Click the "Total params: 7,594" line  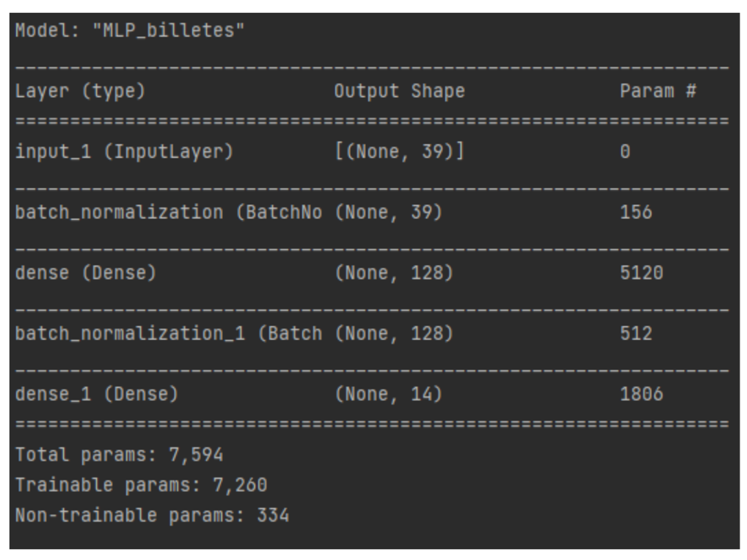click(119, 455)
